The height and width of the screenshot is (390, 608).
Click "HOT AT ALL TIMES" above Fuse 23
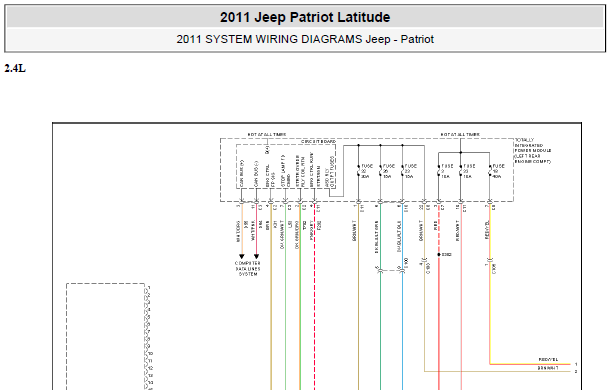460,135
